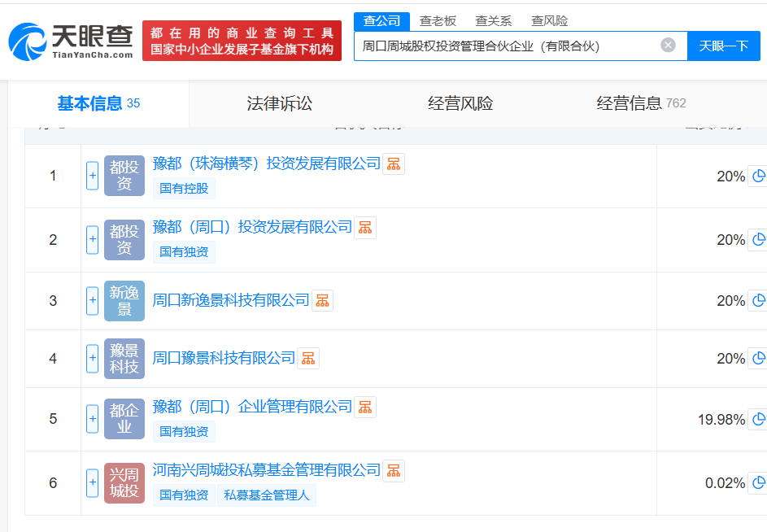Image resolution: width=767 pixels, height=532 pixels.
Task: Open the 经营风险 section tab
Action: (x=460, y=103)
